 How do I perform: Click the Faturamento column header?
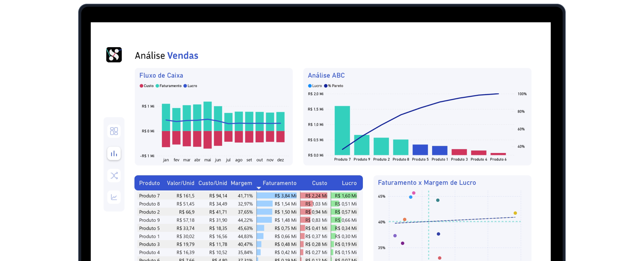(280, 183)
